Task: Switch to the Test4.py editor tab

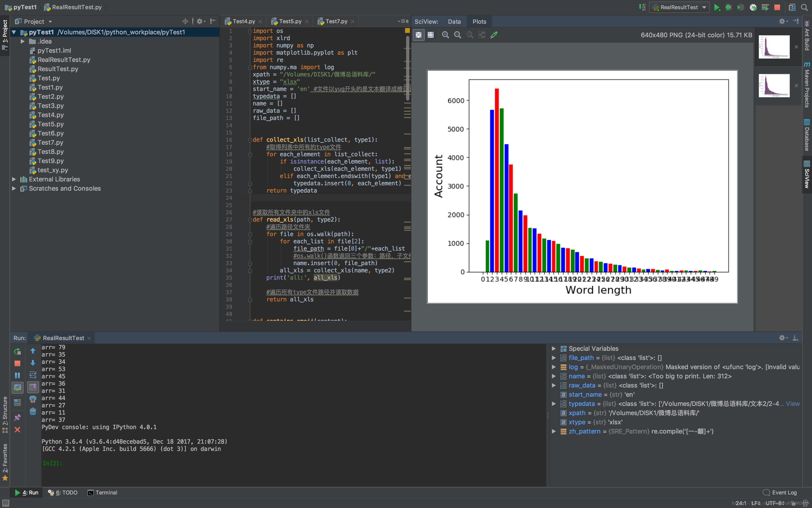Action: click(x=244, y=21)
